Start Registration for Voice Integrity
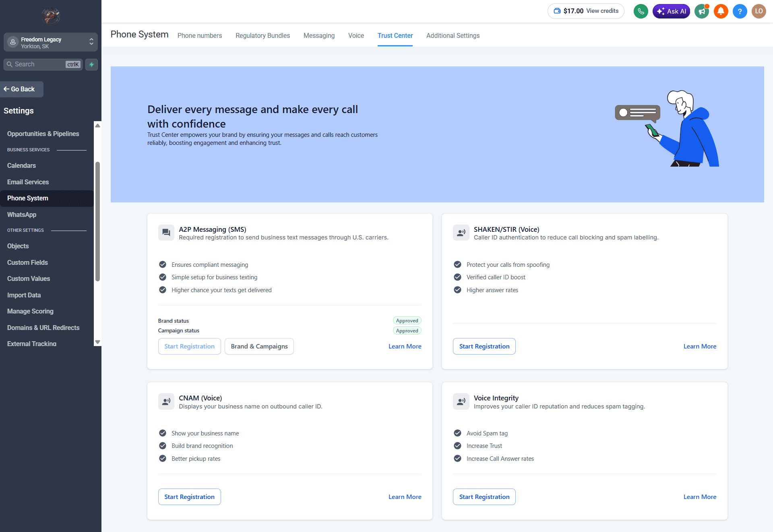 coord(484,497)
